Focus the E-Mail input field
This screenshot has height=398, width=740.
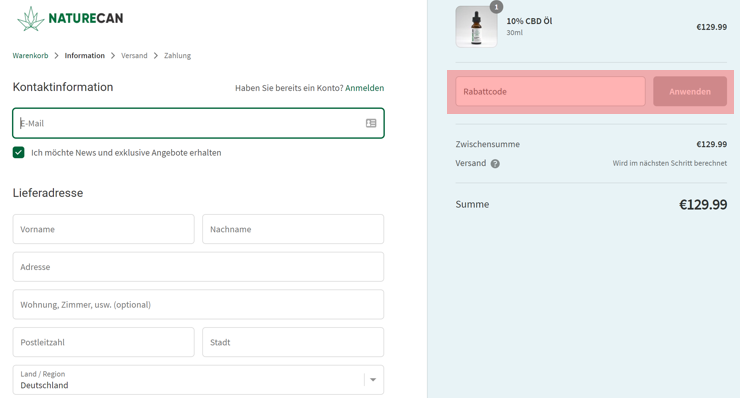[198, 123]
